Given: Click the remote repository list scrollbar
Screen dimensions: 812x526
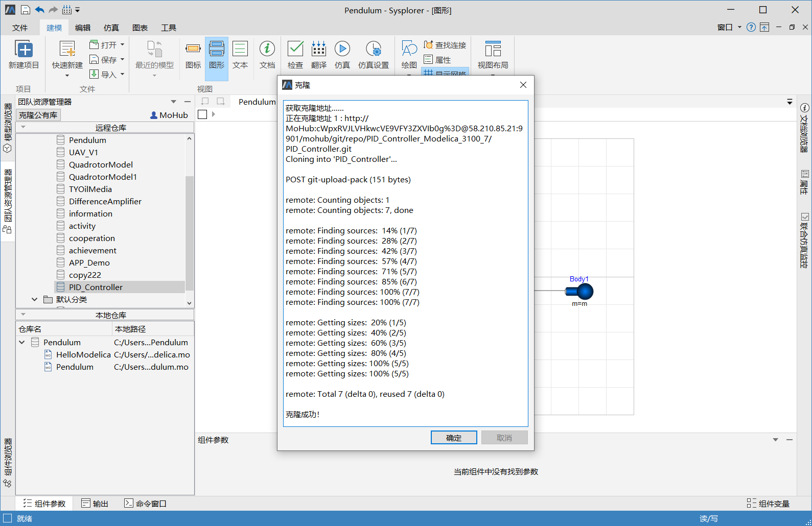Looking at the screenshot, I should 190,232.
